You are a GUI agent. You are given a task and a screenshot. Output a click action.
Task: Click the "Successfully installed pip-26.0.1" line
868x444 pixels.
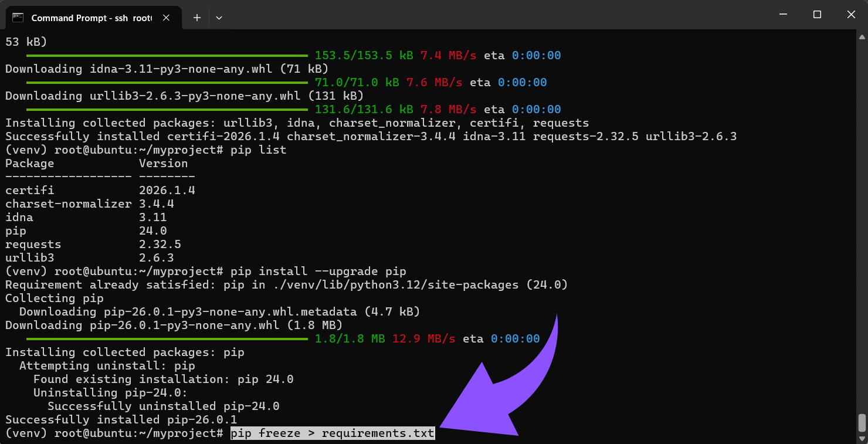tap(121, 420)
